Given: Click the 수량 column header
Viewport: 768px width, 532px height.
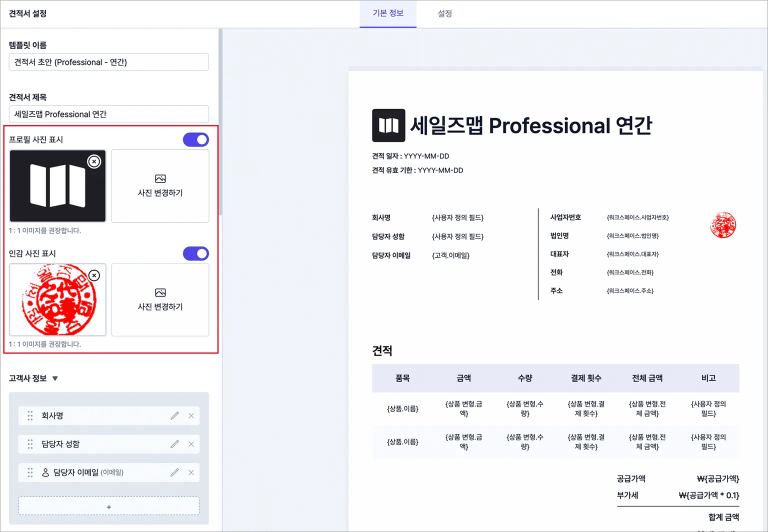Looking at the screenshot, I should 525,378.
